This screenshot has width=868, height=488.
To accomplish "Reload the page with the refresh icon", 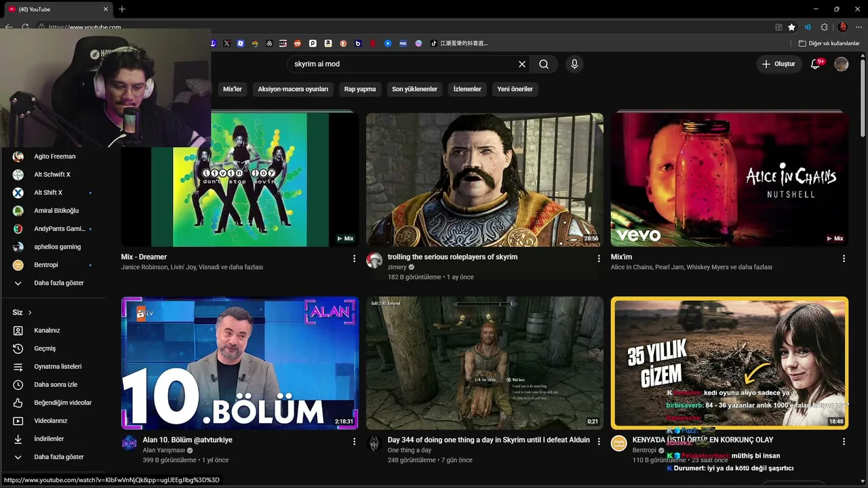I will 25,27.
